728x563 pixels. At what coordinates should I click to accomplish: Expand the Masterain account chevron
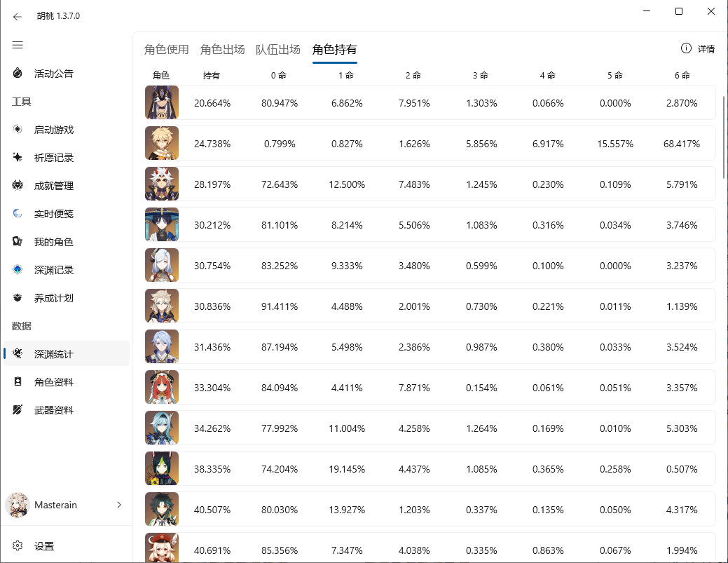pos(119,505)
